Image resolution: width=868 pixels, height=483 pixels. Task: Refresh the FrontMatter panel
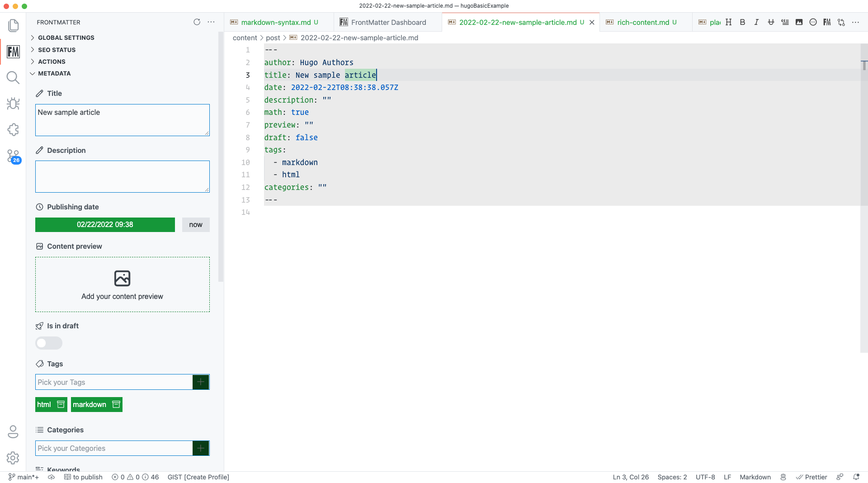[197, 22]
